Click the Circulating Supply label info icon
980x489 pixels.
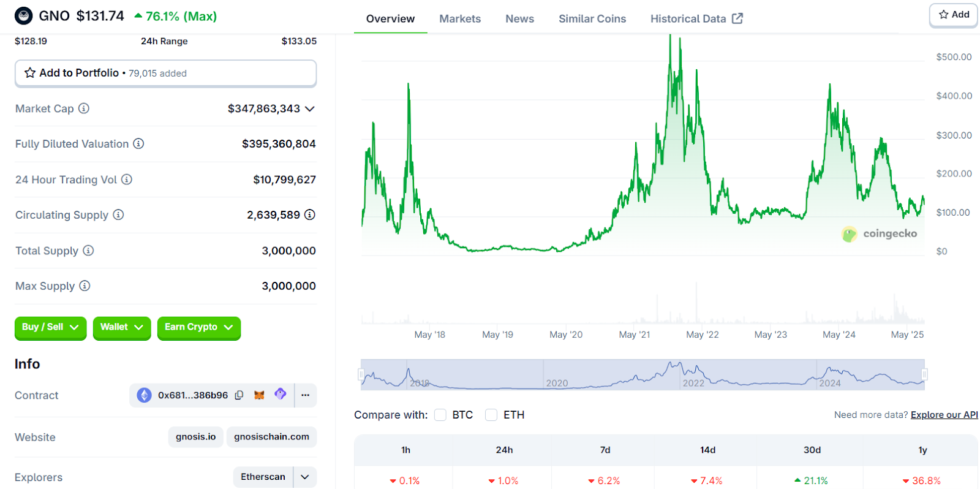tap(119, 214)
